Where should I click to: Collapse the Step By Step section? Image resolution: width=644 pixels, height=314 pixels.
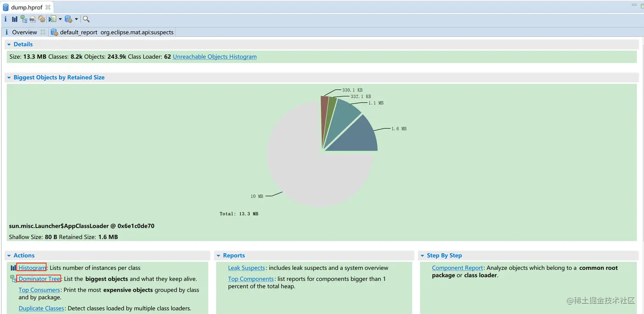pyautogui.click(x=423, y=256)
